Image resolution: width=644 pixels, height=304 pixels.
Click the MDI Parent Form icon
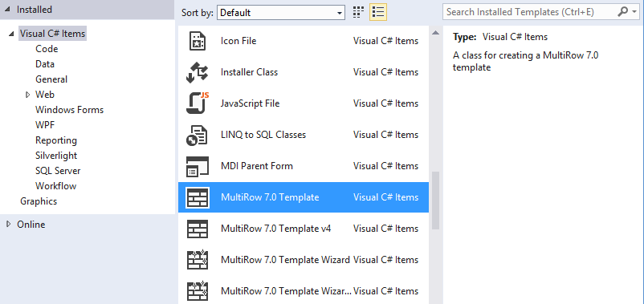tap(198, 166)
